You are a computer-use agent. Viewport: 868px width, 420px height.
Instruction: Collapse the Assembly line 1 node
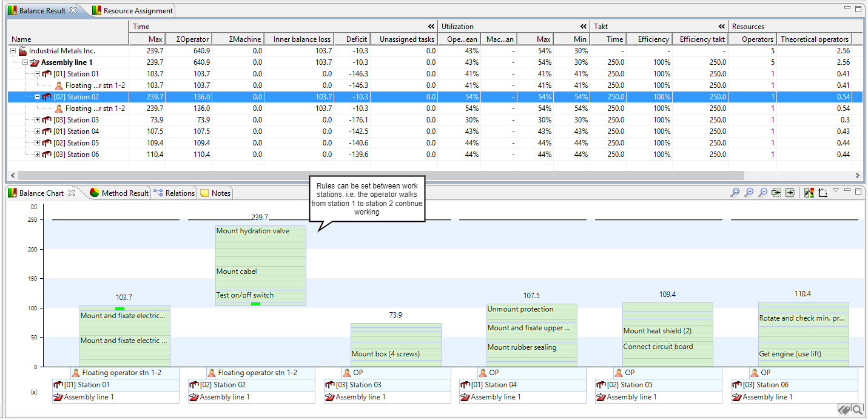25,62
